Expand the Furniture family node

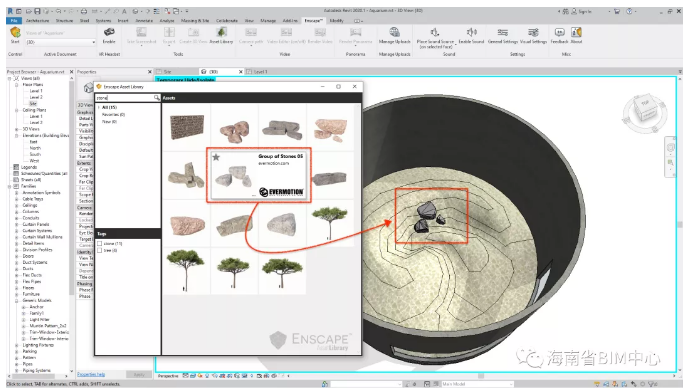pyautogui.click(x=16, y=294)
